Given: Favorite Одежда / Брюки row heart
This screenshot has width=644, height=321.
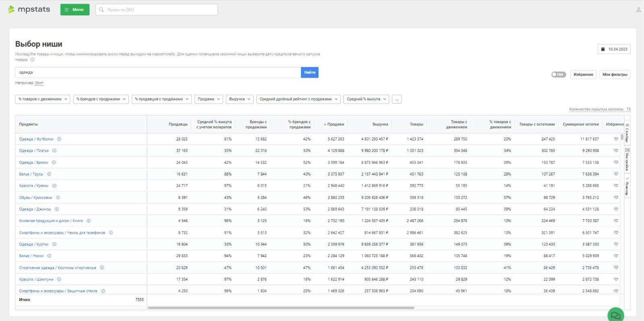Looking at the screenshot, I should pyautogui.click(x=616, y=163).
